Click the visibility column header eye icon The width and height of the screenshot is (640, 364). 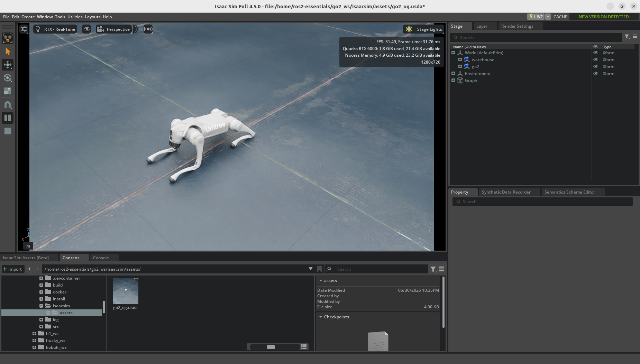596,47
